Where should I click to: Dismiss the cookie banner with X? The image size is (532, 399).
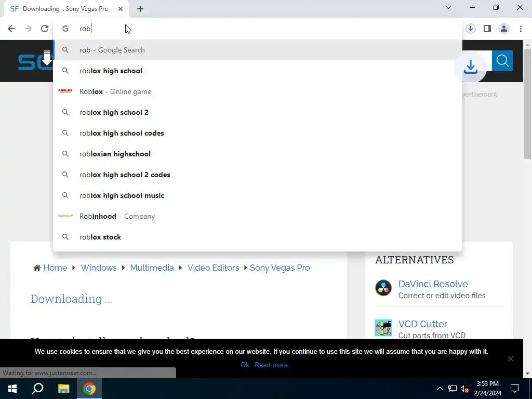pyautogui.click(x=510, y=358)
